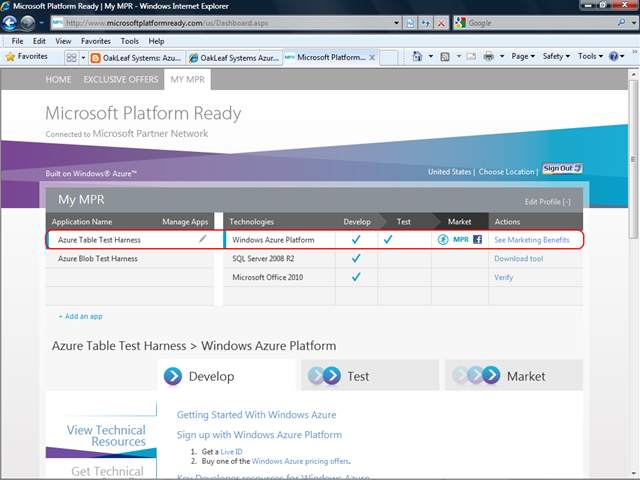Select the Azure Blob Test Harness row

(x=130, y=259)
